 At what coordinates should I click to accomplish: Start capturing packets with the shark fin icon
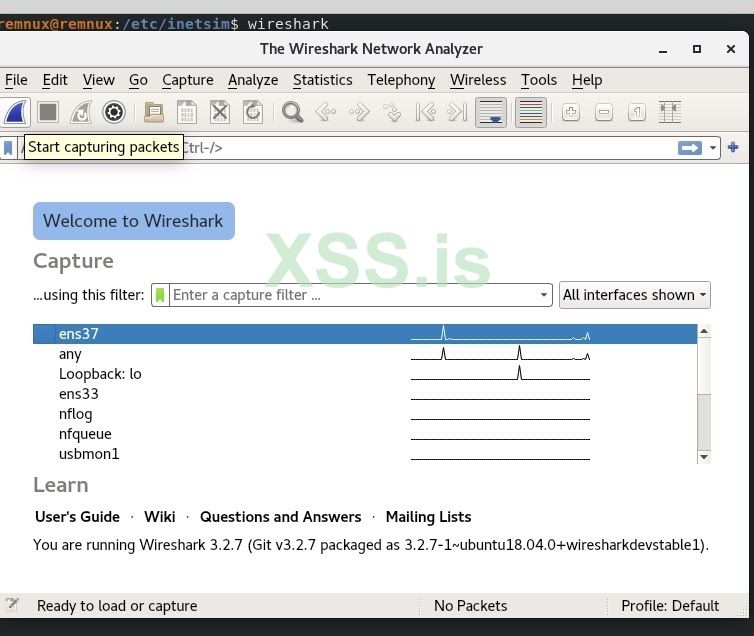click(x=14, y=112)
